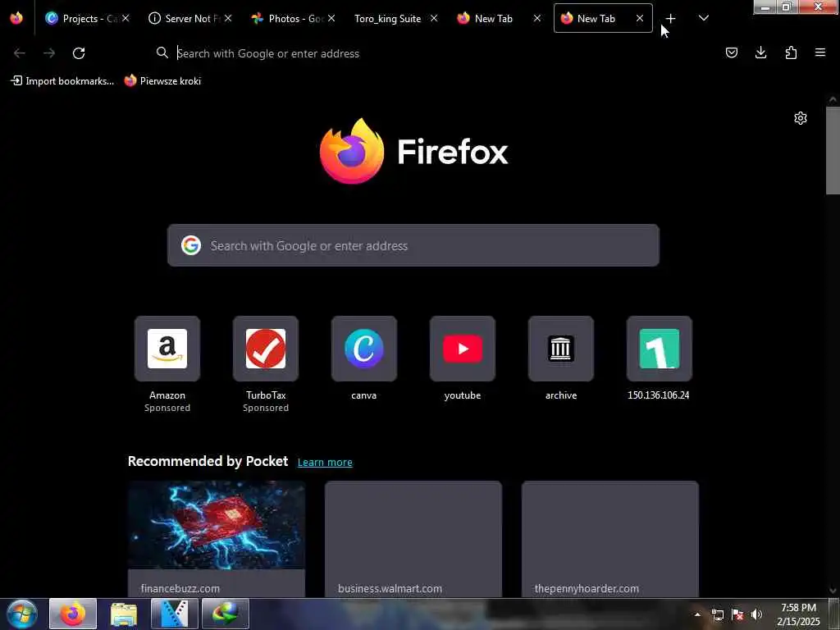Open the business.walmart.com Pocket card
The width and height of the screenshot is (840, 630).
click(x=413, y=539)
